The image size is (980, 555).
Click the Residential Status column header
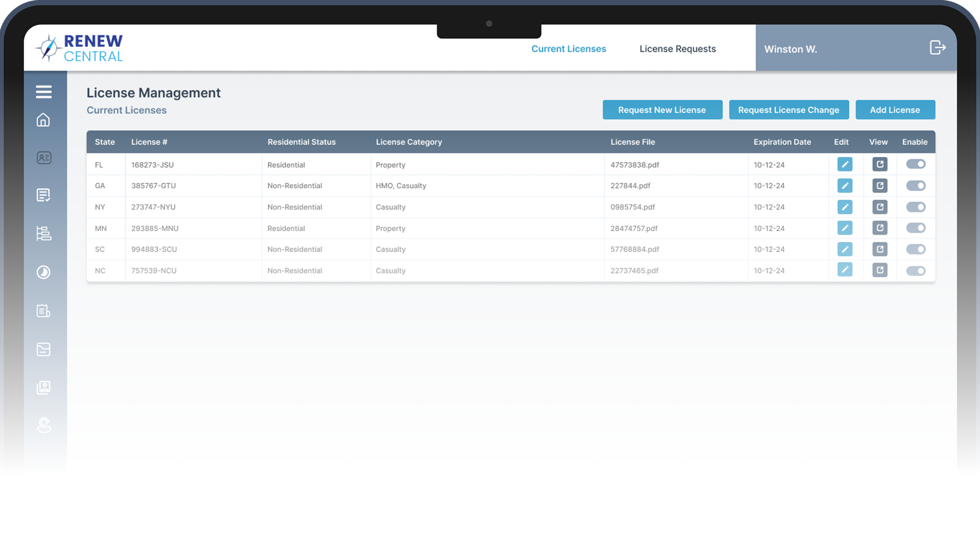(x=301, y=142)
